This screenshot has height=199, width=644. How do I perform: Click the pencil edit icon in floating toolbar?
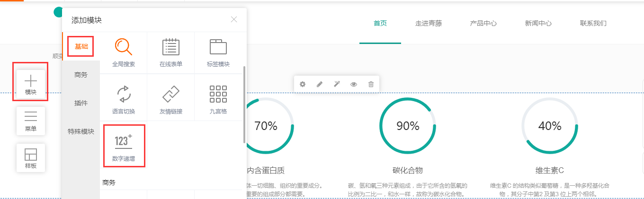click(320, 84)
